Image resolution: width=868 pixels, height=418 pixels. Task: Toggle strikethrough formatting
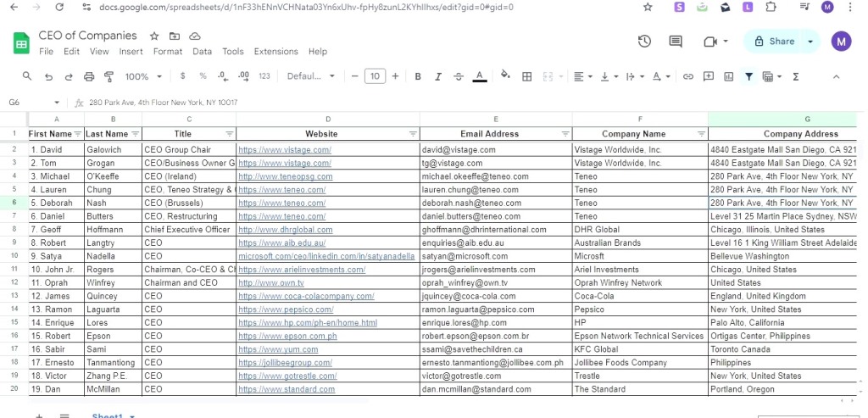pos(459,76)
